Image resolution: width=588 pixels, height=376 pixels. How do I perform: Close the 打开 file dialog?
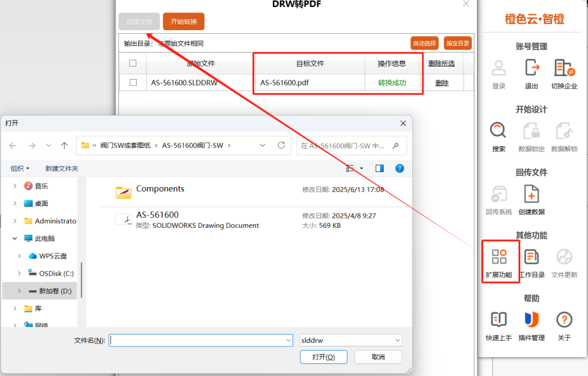(x=403, y=123)
